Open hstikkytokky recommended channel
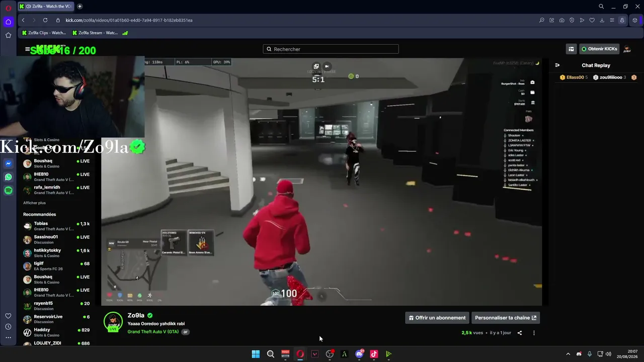The height and width of the screenshot is (362, 644). [x=56, y=253]
